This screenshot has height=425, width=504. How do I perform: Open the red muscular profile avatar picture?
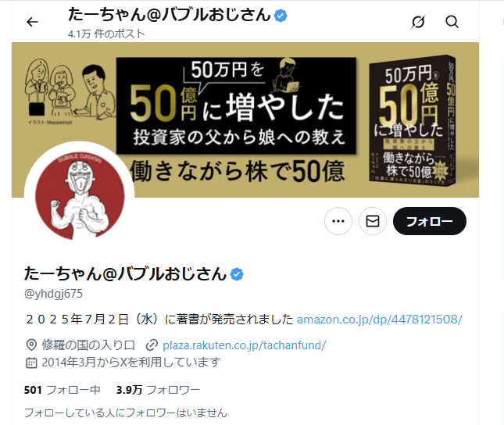tap(80, 195)
